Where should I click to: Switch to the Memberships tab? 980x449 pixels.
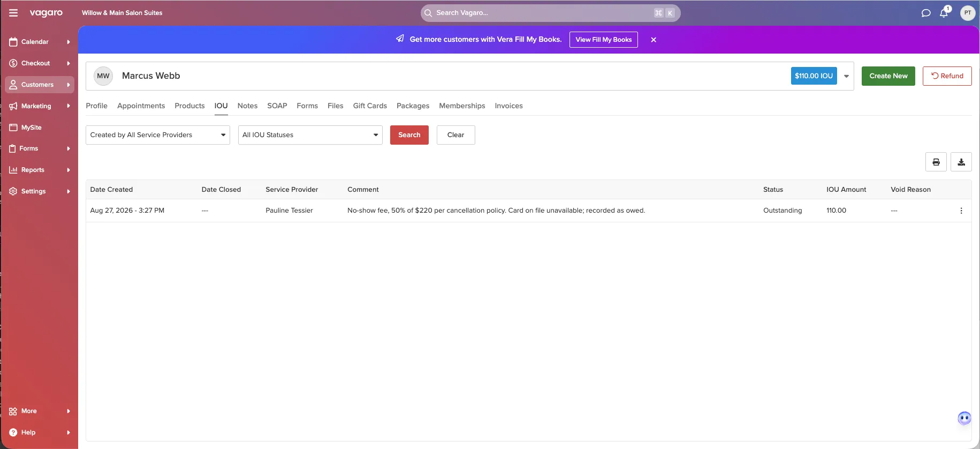click(462, 106)
